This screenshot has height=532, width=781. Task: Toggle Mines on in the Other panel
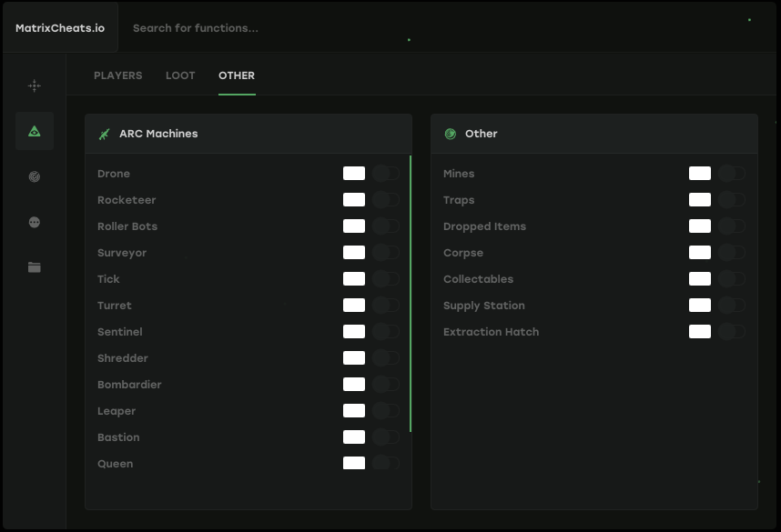click(x=732, y=173)
